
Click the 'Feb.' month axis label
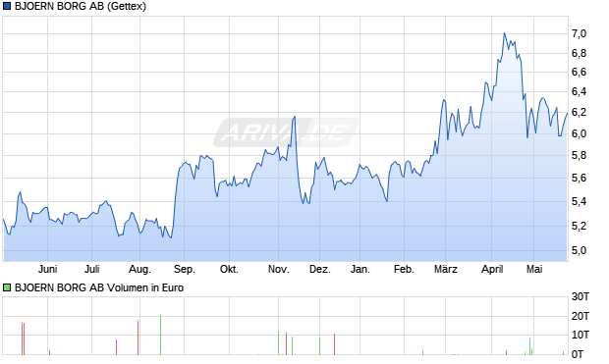(x=404, y=269)
